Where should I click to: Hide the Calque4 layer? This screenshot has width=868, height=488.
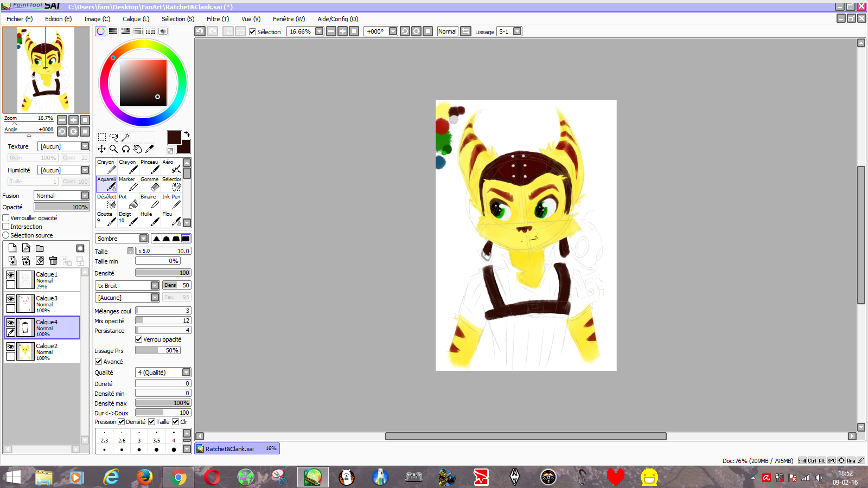[x=10, y=323]
